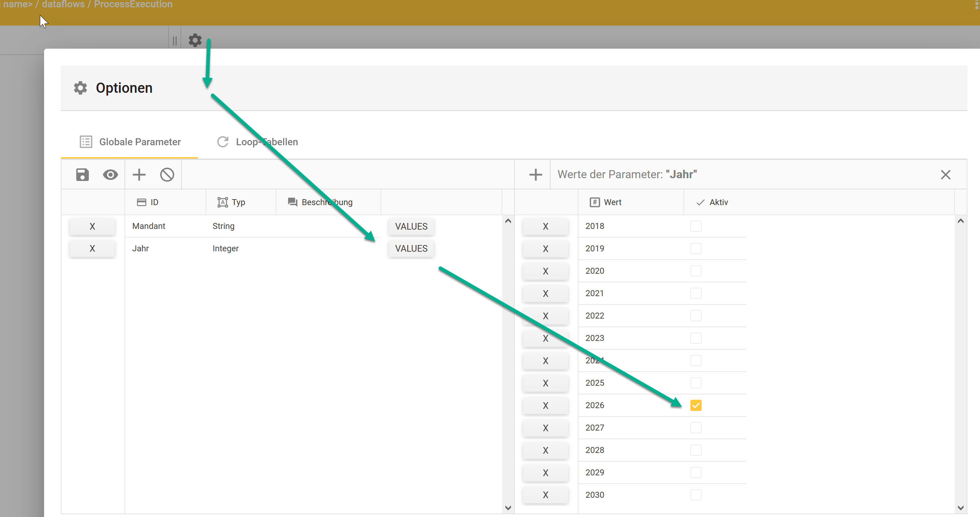Screen dimensions: 980x517
Task: Click the cancel circle-slash icon
Action: [x=167, y=175]
